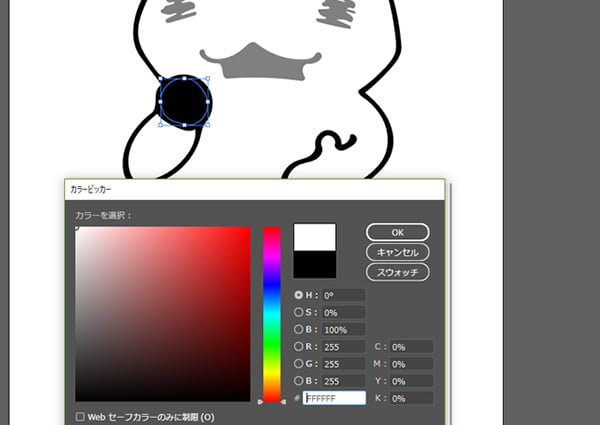Image resolution: width=600 pixels, height=425 pixels.
Task: Click the black original-color preview swatch
Action: pyautogui.click(x=314, y=265)
